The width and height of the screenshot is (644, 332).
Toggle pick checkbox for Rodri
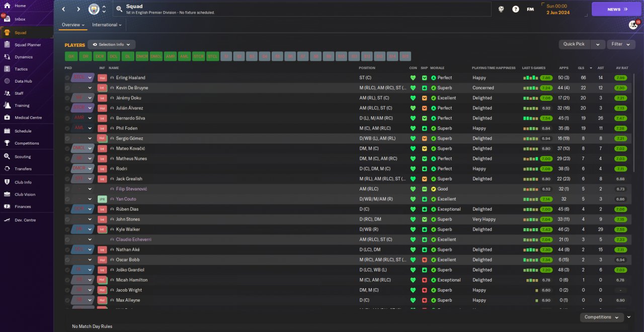coord(67,169)
